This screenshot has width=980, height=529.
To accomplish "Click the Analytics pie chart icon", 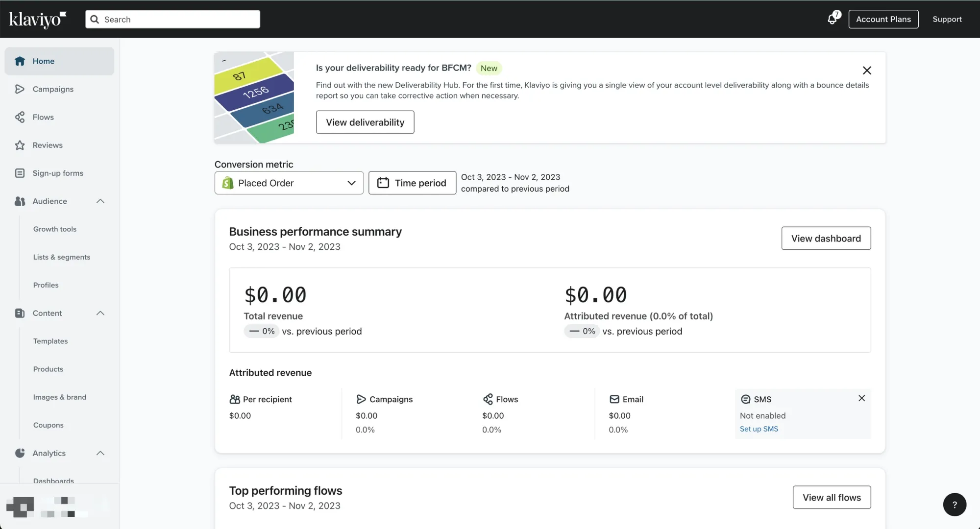I will [x=20, y=453].
